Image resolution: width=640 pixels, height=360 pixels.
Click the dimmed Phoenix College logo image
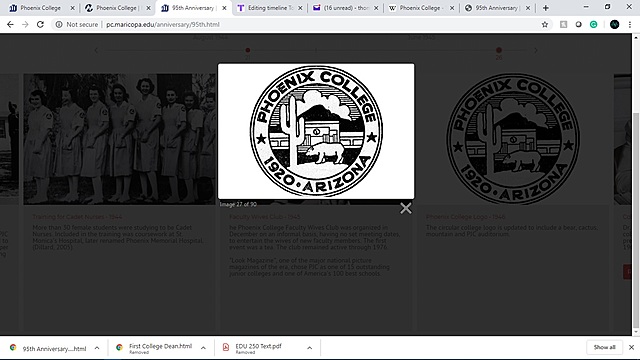(513, 139)
